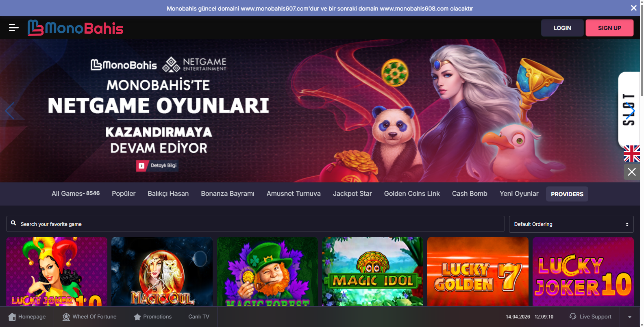Click the Detaylı Bilgi banner link

[x=158, y=166]
